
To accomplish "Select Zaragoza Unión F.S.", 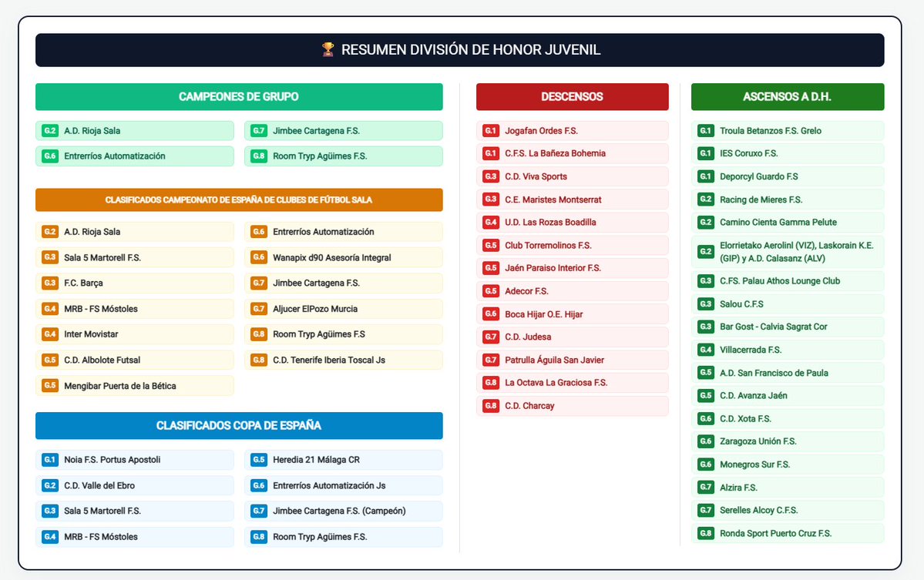I will tap(788, 441).
